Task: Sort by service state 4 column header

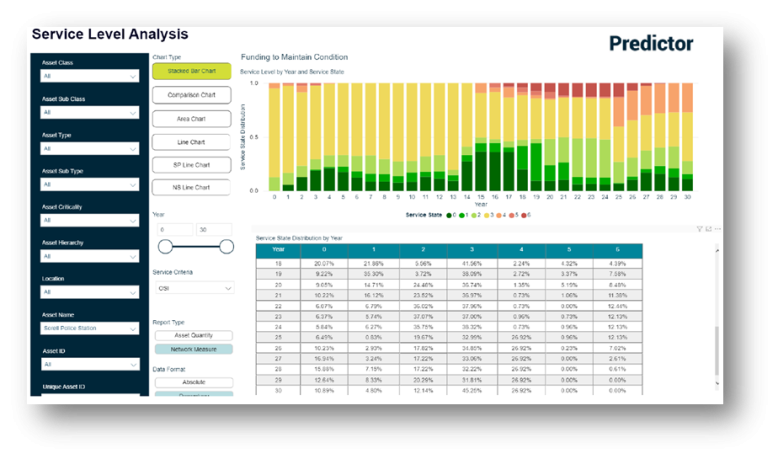Action: point(521,250)
